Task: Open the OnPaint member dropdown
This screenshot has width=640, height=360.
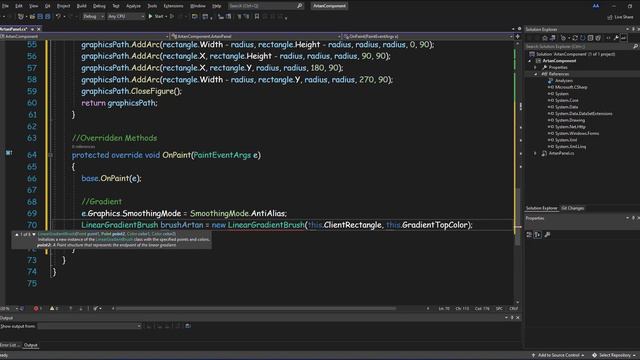Action: 427,36
